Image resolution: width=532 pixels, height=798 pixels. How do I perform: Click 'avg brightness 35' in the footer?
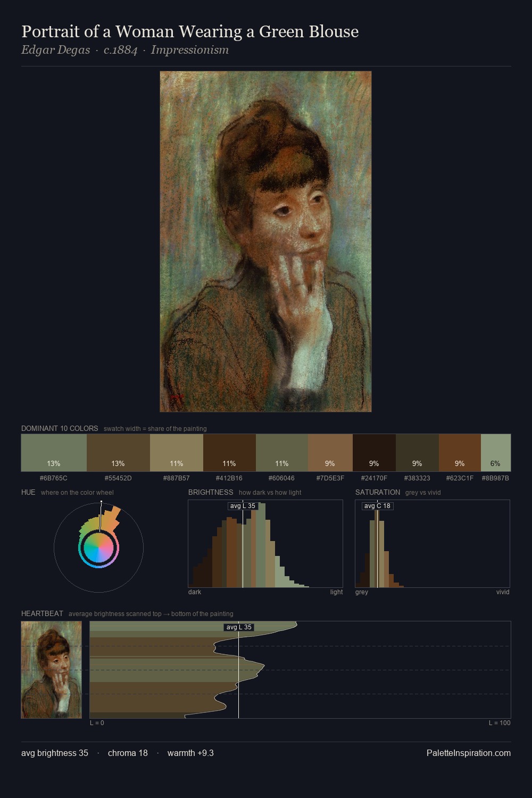tap(55, 753)
